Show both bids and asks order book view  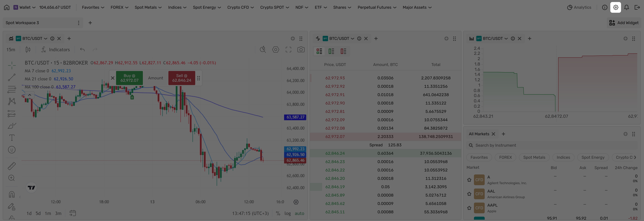click(319, 51)
